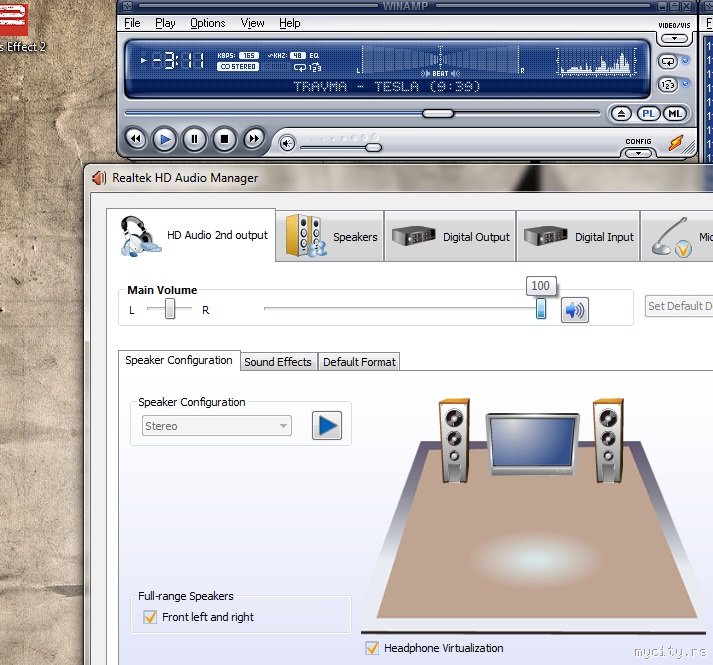Open the Winamp system menu icon

click(x=128, y=6)
